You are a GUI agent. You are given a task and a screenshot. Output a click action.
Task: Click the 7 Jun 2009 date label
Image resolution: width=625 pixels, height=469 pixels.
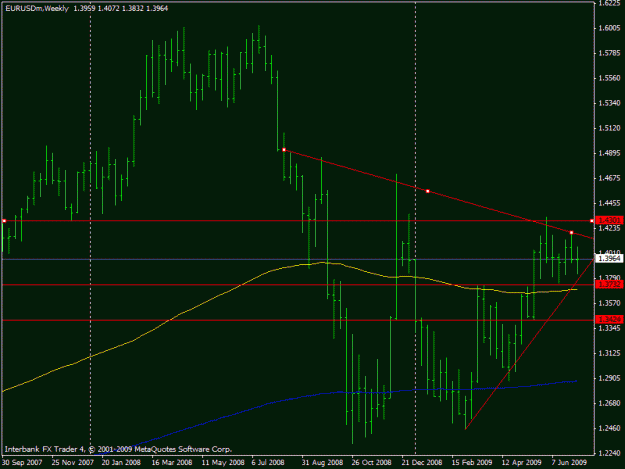pyautogui.click(x=569, y=463)
